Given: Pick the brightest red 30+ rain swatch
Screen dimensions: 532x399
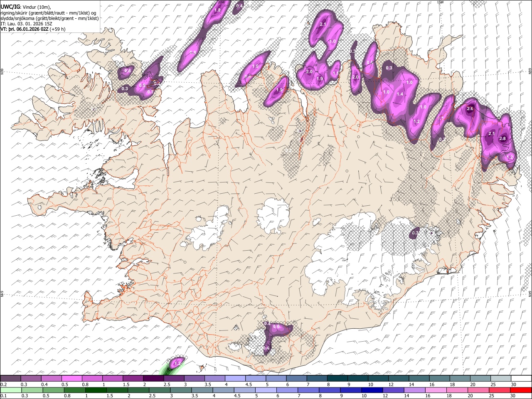Looking at the screenshot, I should tap(520, 390).
